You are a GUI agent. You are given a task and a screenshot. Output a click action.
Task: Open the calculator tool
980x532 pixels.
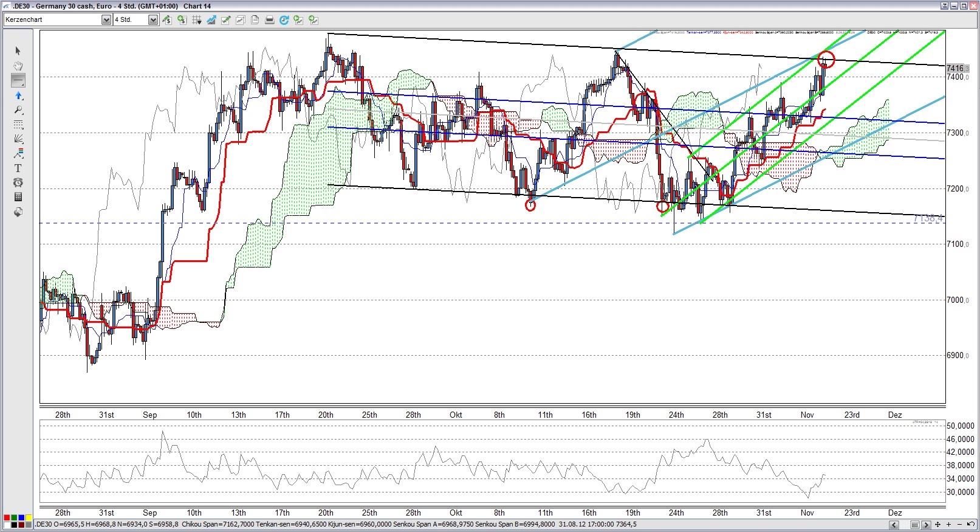pyautogui.click(x=18, y=197)
